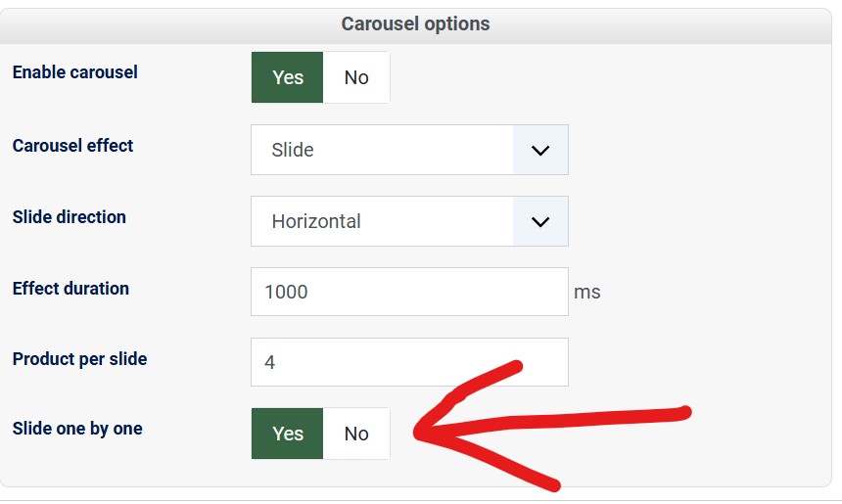Click the red arrow's pointed tip
Image resolution: width=842 pixels, height=504 pixels.
click(419, 432)
